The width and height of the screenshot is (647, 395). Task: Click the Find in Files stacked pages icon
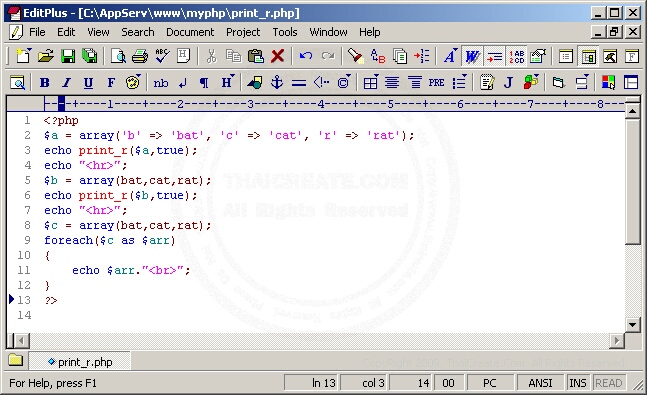[399, 56]
